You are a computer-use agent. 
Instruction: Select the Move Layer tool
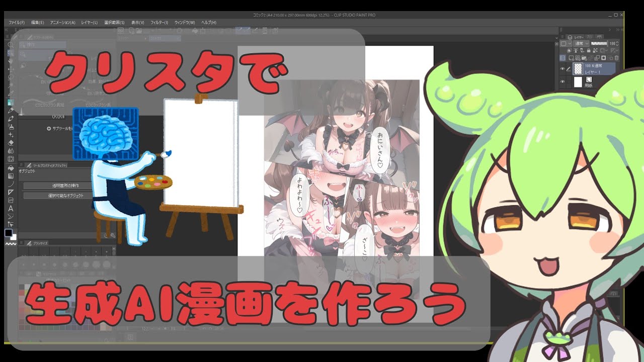(x=11, y=69)
